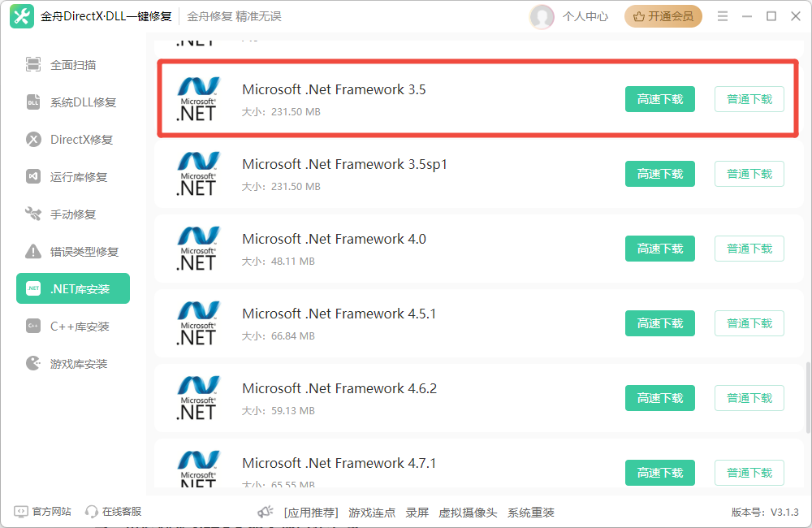The width and height of the screenshot is (812, 528).
Task: Click 高速下载 for .Net Framework 4.7.1
Action: (x=659, y=472)
